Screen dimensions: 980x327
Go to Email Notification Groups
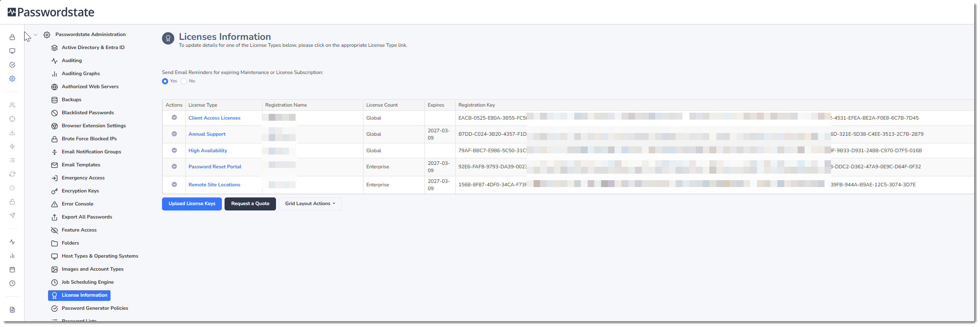[x=91, y=152]
